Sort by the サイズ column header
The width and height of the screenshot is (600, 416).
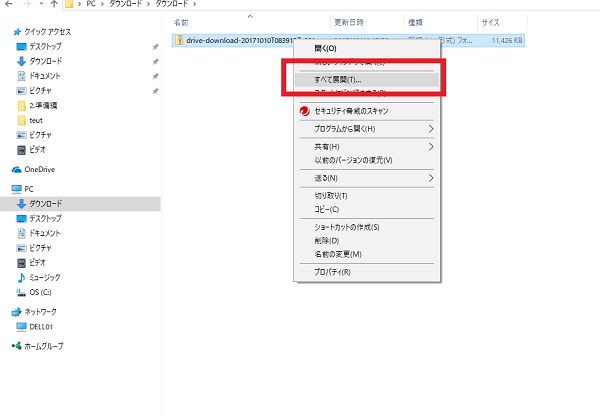tap(490, 21)
